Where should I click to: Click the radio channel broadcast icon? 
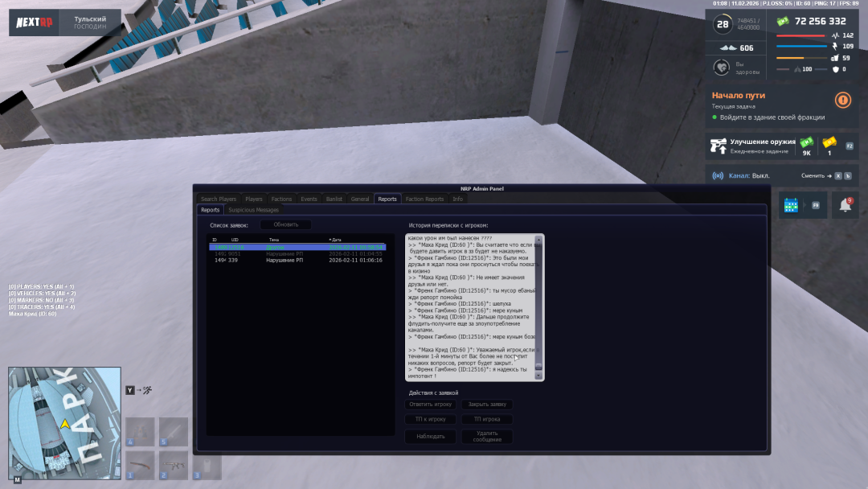pyautogui.click(x=719, y=175)
